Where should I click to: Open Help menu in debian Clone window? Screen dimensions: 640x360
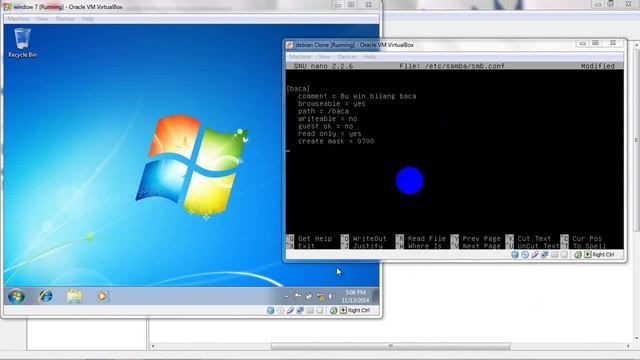coord(369,57)
